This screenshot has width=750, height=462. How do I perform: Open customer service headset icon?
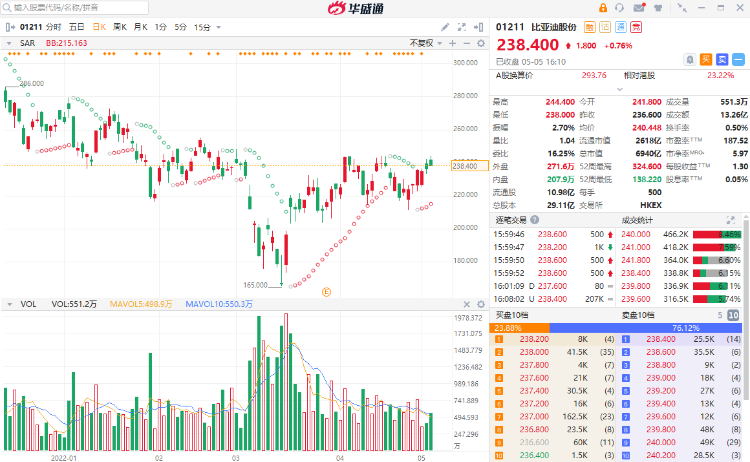pos(620,8)
